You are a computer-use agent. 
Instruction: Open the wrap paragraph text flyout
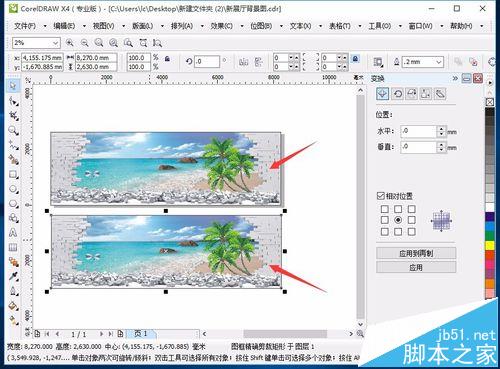(x=378, y=62)
